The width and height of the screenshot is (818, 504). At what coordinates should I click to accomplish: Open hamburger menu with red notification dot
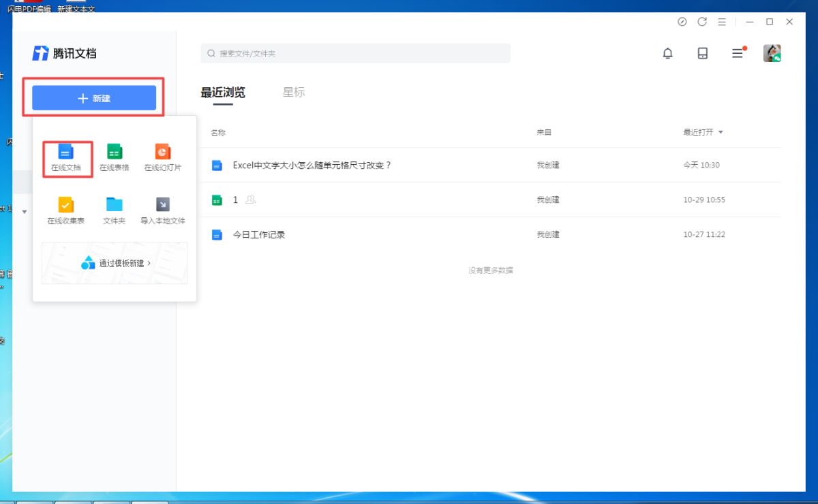[x=738, y=53]
